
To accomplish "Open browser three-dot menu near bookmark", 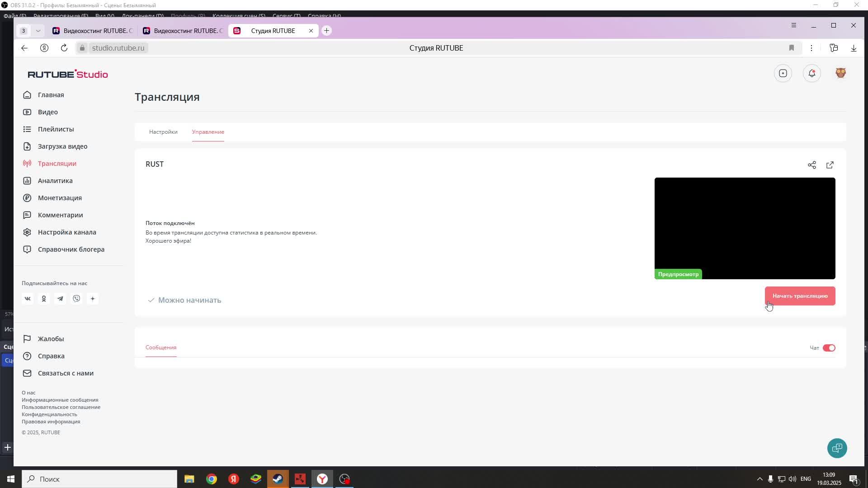I will (x=811, y=48).
